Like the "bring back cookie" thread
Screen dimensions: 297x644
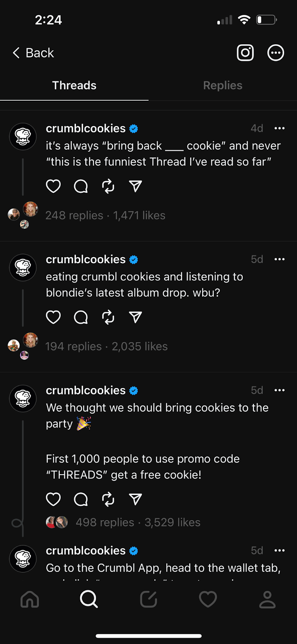coord(53,186)
